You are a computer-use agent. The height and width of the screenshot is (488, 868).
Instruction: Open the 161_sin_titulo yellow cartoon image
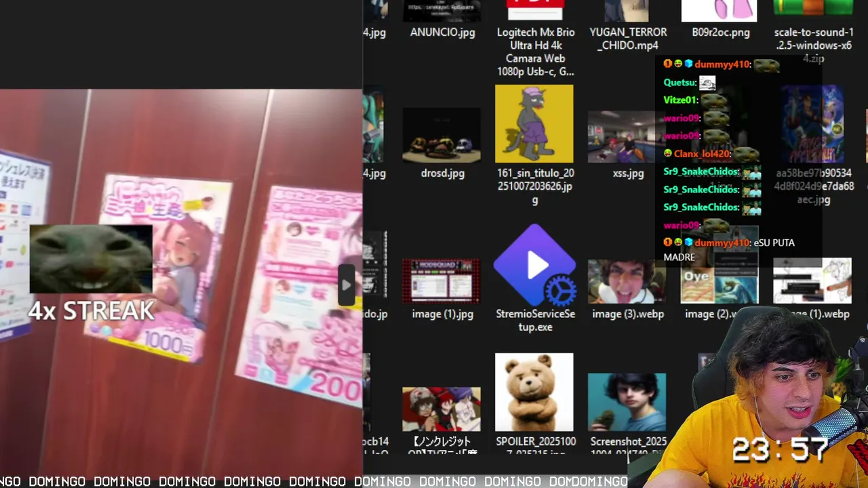pyautogui.click(x=534, y=123)
